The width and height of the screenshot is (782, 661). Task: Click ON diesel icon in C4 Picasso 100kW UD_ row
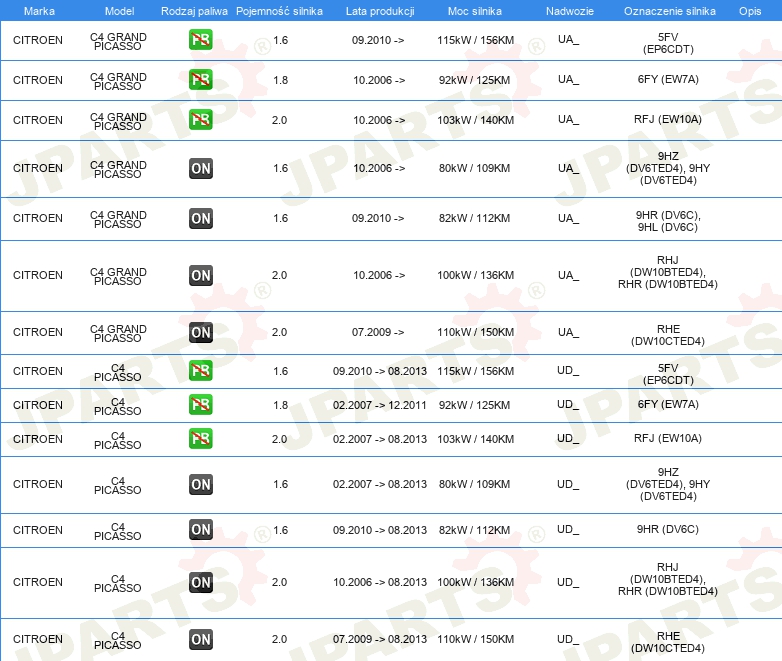[200, 582]
